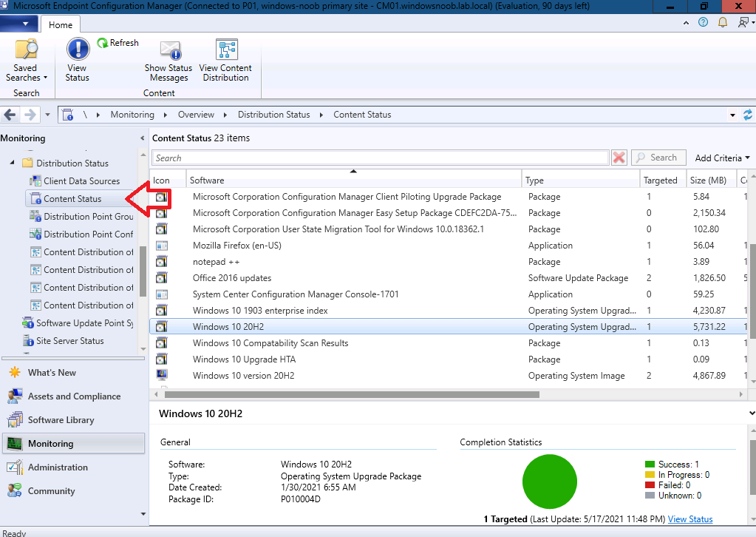756x537 pixels.
Task: Open the Monitoring workspace
Action: point(74,443)
